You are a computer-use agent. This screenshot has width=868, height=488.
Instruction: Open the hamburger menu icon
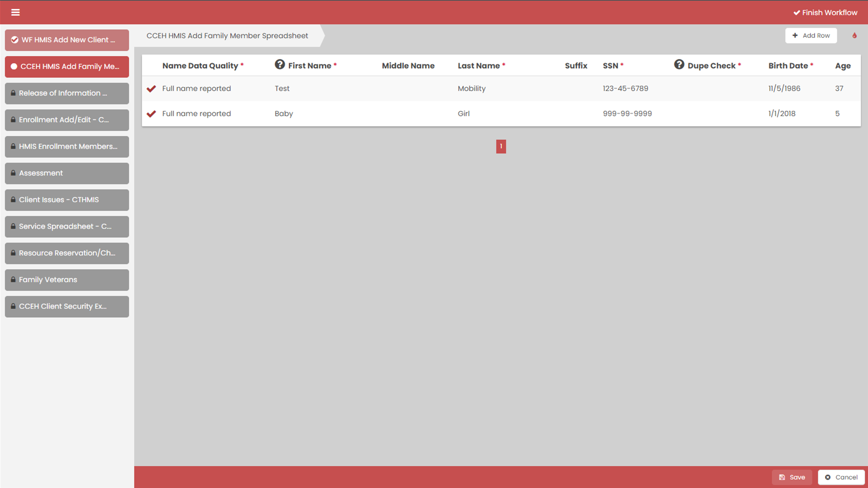click(x=15, y=12)
